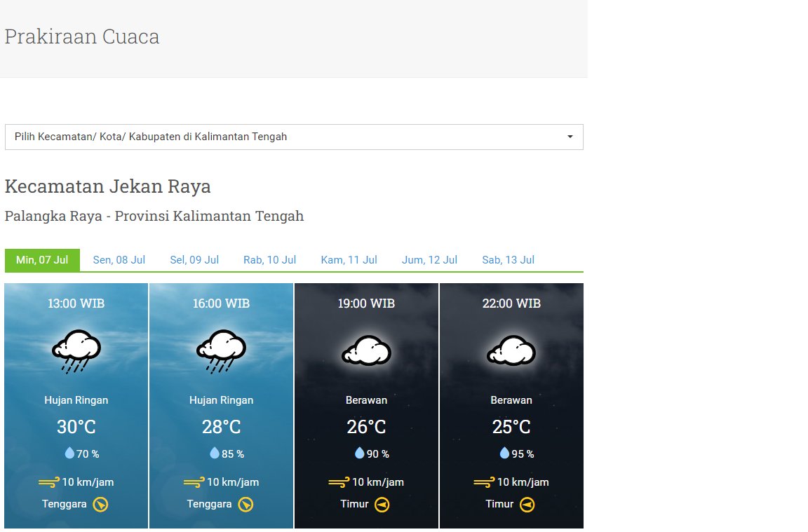The image size is (808, 532).
Task: Click the wind icon in the 16:00 WIB card
Action: [x=194, y=482]
